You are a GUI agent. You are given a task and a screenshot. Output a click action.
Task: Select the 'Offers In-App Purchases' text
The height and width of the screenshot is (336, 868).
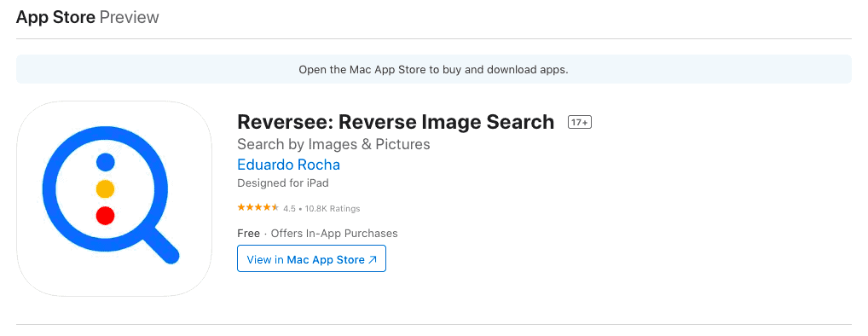click(x=334, y=234)
